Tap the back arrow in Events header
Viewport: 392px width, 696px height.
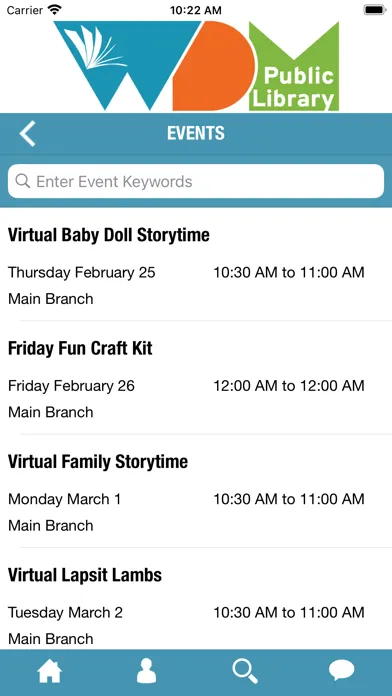coord(28,134)
